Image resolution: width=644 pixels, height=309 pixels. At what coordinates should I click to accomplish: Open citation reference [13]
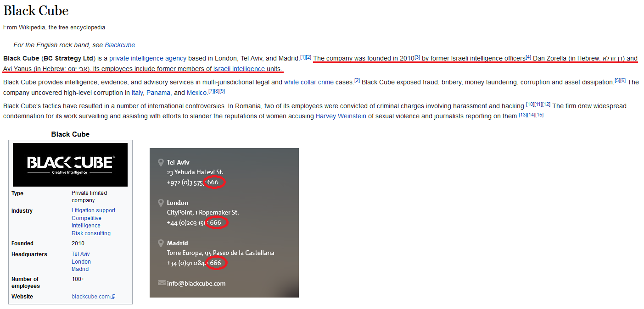pos(523,115)
